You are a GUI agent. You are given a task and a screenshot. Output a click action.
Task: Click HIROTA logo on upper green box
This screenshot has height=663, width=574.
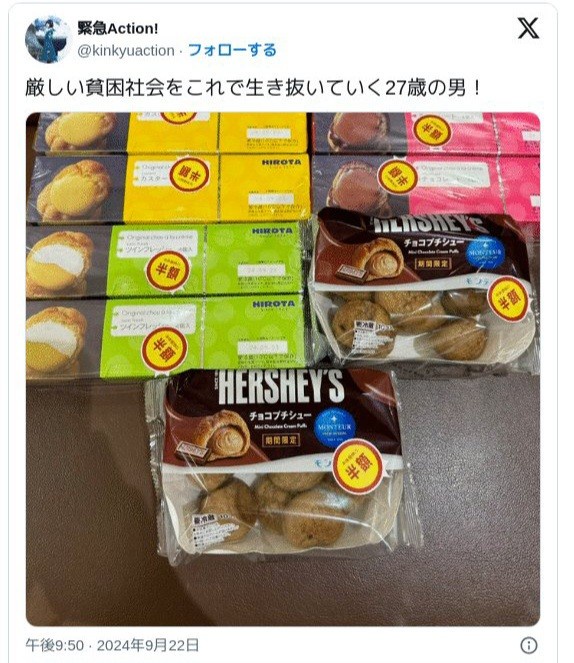[x=272, y=231]
